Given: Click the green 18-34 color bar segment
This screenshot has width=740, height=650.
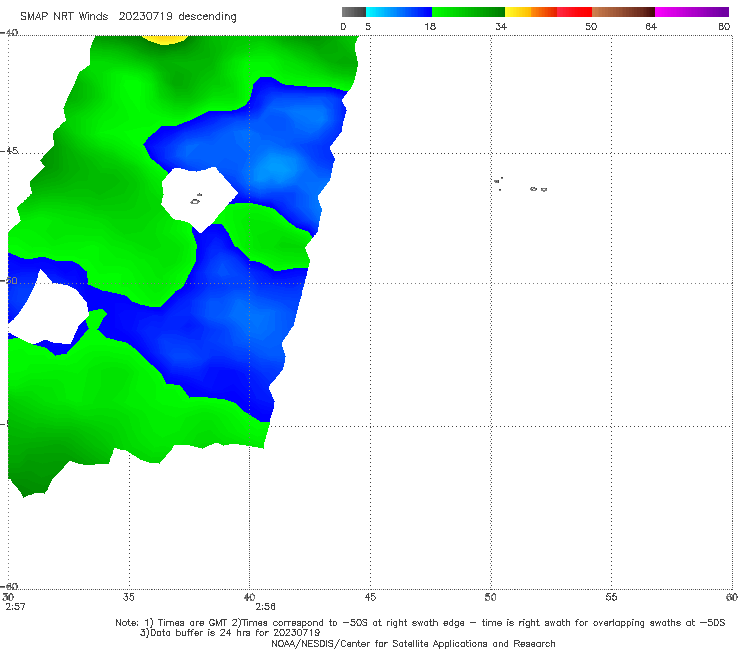Looking at the screenshot, I should (468, 12).
